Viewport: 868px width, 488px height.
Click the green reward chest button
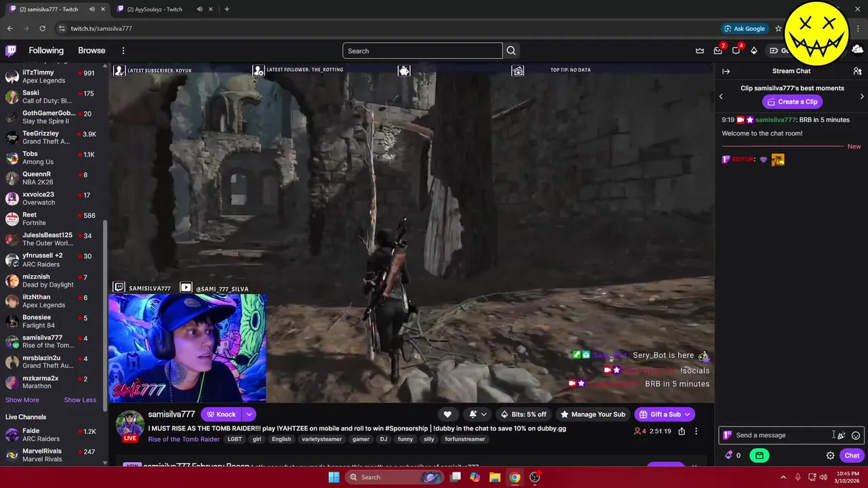pyautogui.click(x=759, y=455)
